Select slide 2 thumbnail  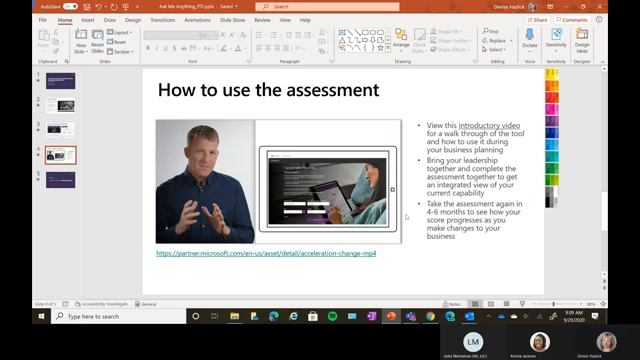60,105
